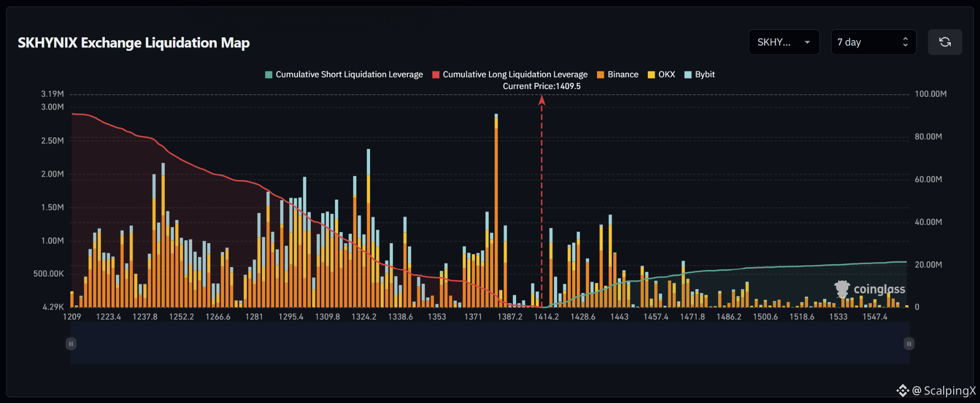The height and width of the screenshot is (403, 980).
Task: Click the green Short Liquidation color swatch
Action: click(x=269, y=75)
